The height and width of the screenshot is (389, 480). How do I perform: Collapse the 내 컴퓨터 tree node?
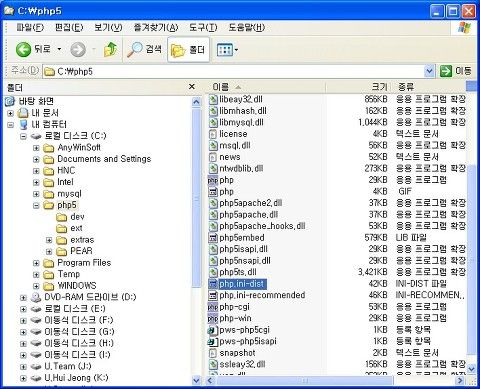[11, 125]
